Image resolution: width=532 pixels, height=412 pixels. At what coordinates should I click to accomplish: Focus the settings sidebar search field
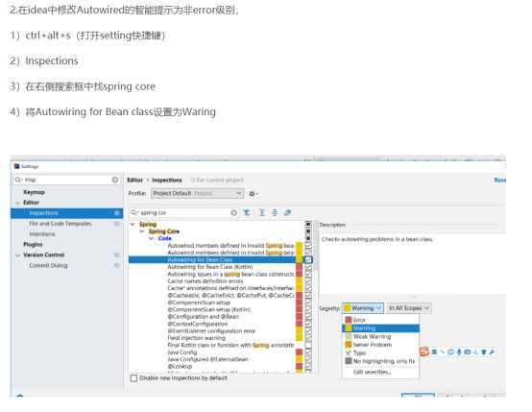pyautogui.click(x=67, y=180)
